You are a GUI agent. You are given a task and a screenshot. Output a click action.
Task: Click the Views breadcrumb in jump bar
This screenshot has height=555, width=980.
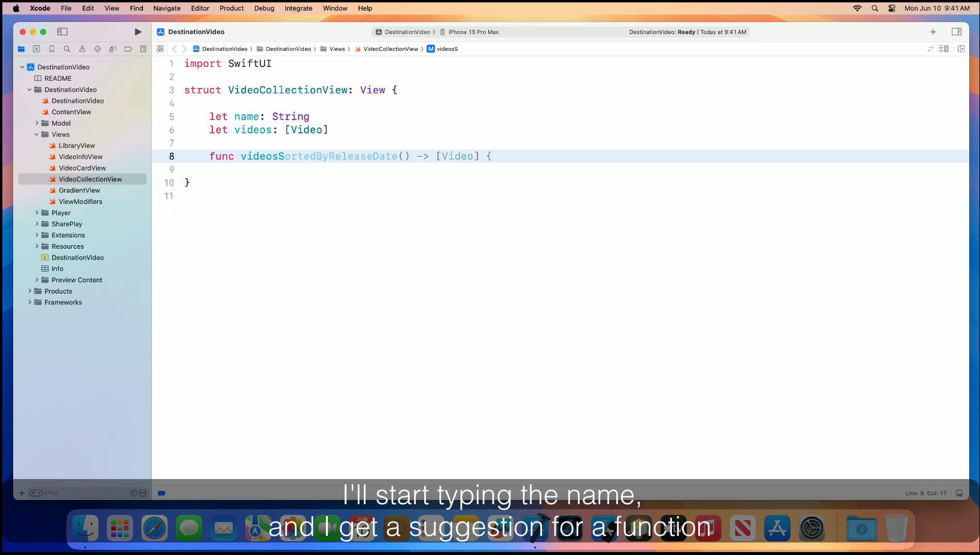(x=337, y=49)
